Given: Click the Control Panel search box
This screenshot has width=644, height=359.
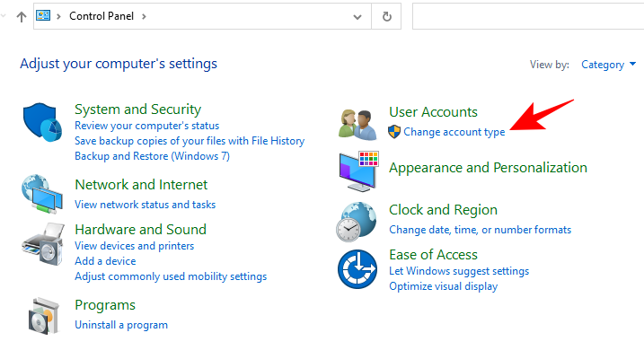Looking at the screenshot, I should point(526,16).
